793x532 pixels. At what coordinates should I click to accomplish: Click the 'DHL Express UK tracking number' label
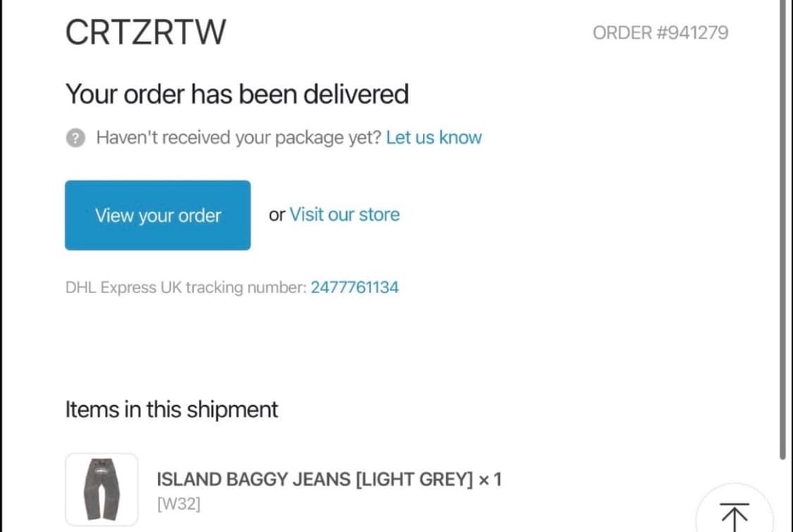[x=185, y=287]
